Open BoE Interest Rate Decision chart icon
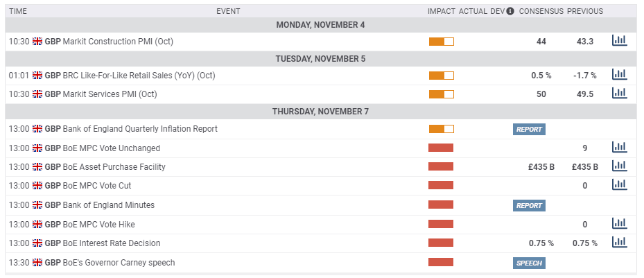 [619, 243]
